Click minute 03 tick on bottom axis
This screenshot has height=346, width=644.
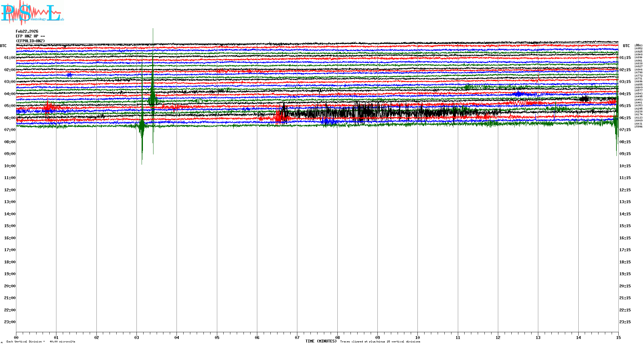click(137, 337)
